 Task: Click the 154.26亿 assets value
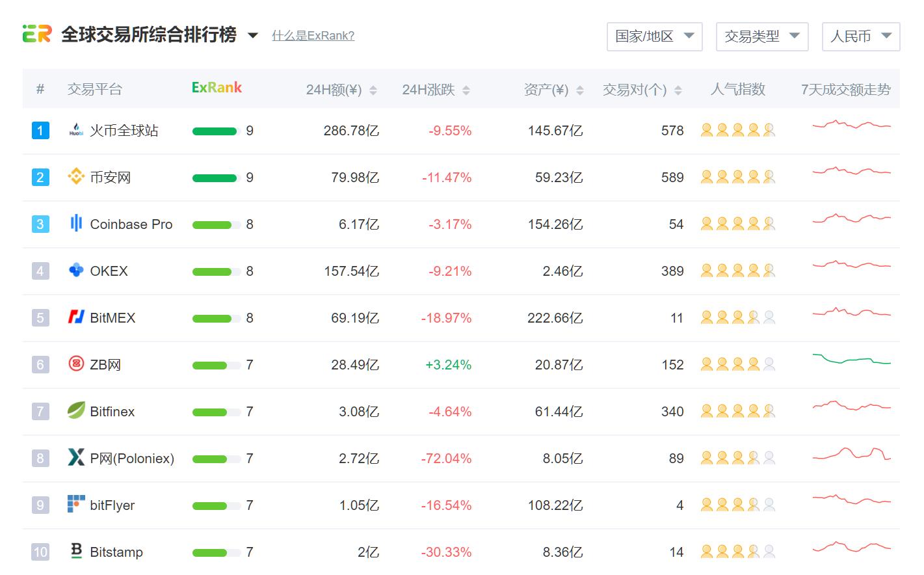click(555, 224)
